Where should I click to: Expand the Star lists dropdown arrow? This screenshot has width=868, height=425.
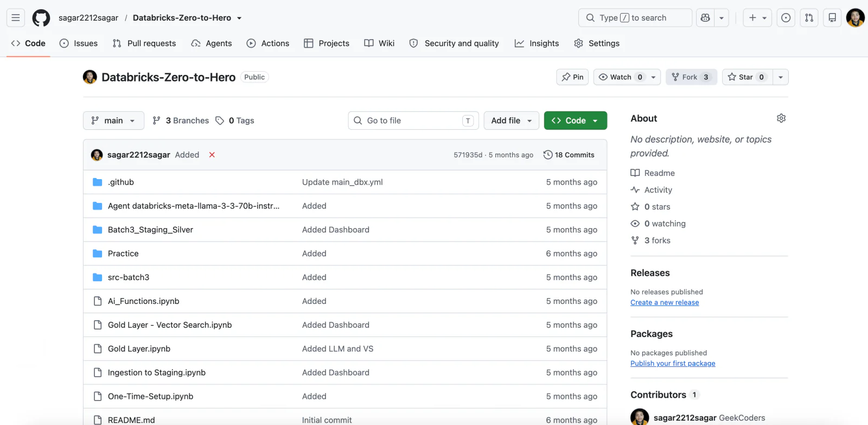click(781, 77)
